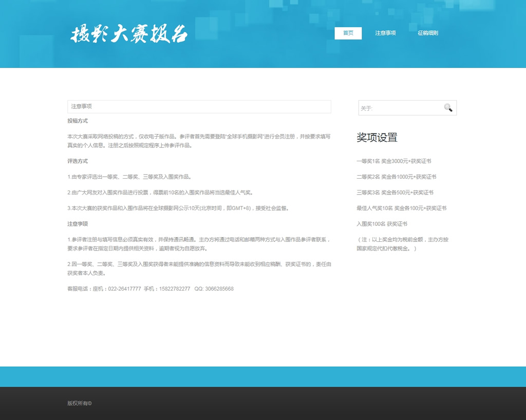Screen dimensions: 526x420
Task: Click the paragraph about 网络投稿 submission
Action: click(199, 141)
